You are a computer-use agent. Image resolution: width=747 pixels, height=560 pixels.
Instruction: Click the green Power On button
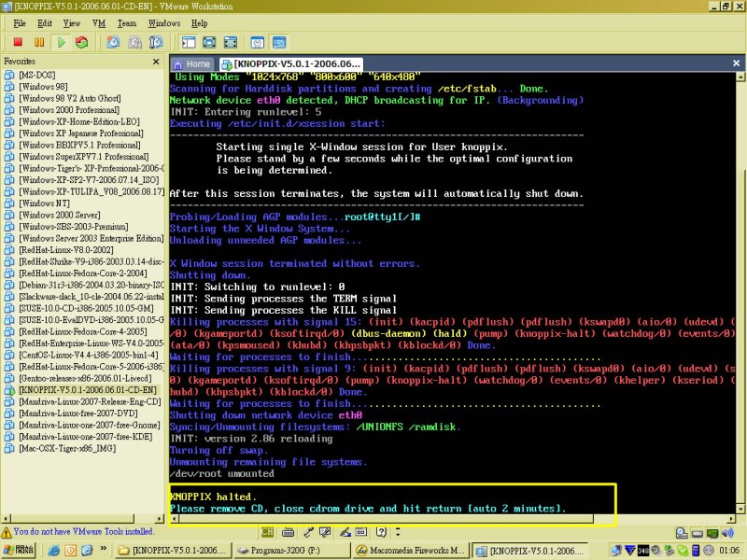(x=61, y=42)
